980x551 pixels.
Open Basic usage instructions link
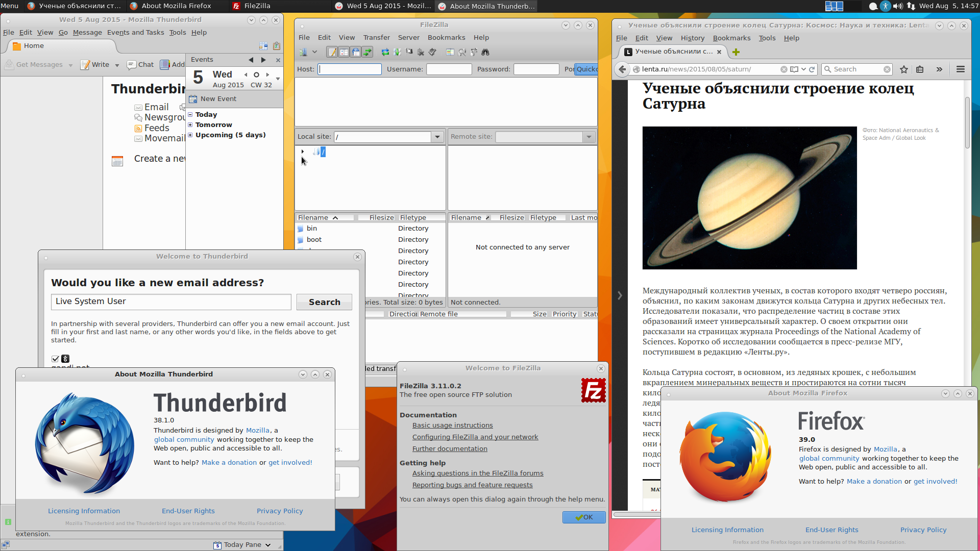click(x=452, y=425)
